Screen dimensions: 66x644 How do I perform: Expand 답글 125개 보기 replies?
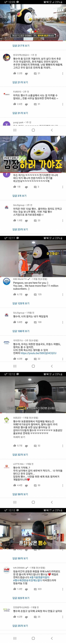(21, 303)
